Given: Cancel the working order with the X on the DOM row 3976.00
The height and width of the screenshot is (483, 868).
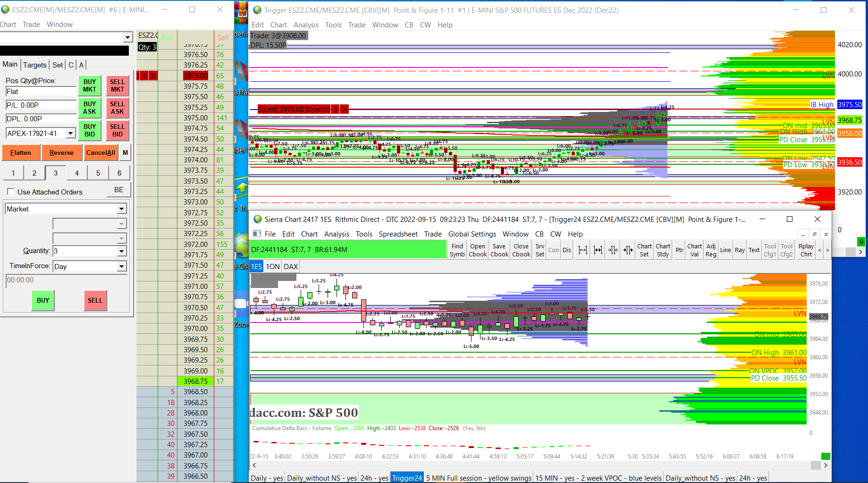Looking at the screenshot, I should [x=153, y=76].
